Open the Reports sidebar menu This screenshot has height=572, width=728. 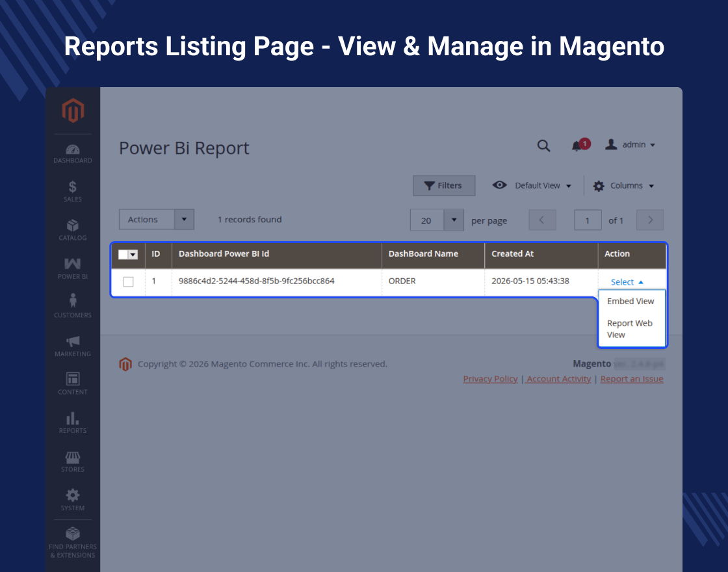(73, 422)
